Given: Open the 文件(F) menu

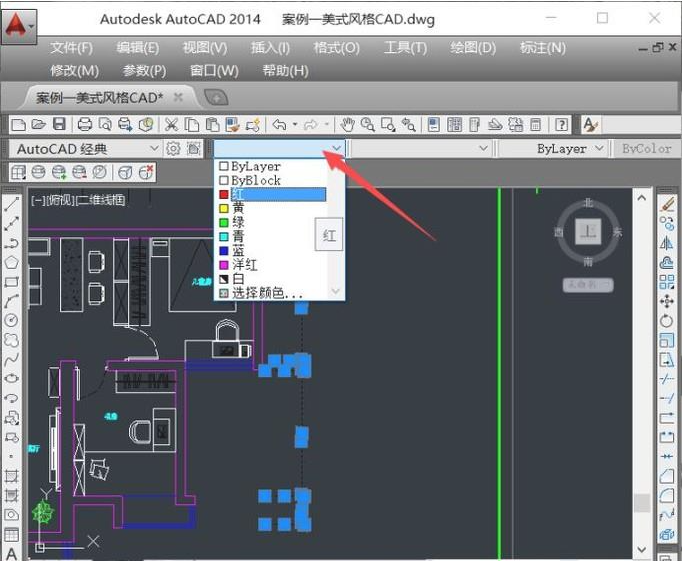Looking at the screenshot, I should click(71, 48).
